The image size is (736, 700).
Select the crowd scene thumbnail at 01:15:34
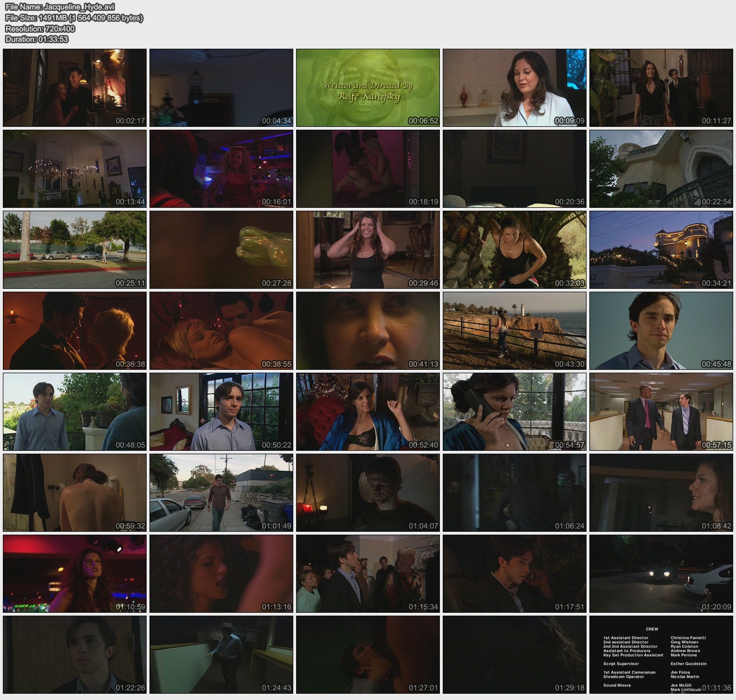click(368, 574)
